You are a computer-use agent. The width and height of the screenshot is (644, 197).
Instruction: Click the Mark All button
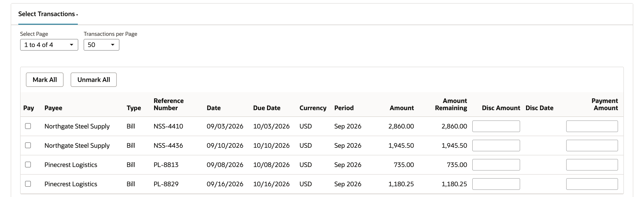click(45, 80)
